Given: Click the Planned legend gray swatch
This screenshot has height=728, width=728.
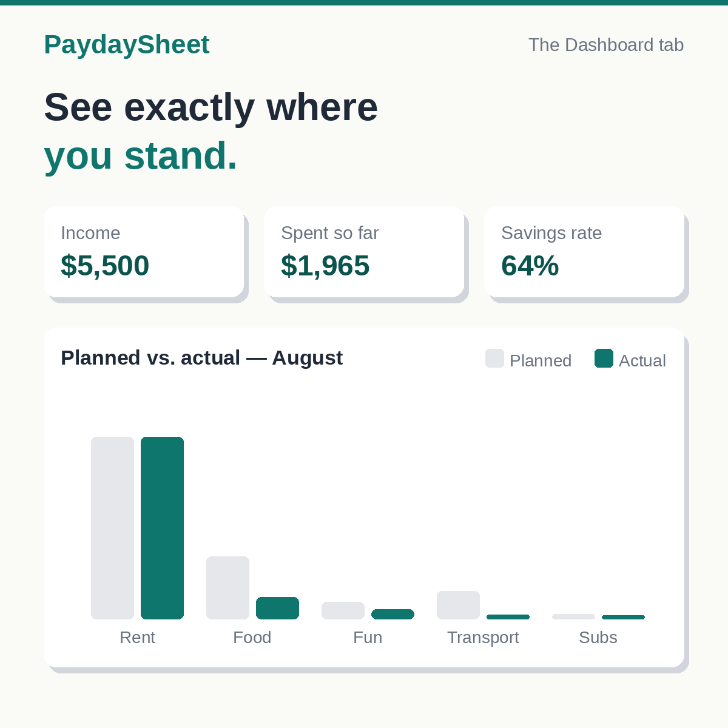Looking at the screenshot, I should [494, 359].
